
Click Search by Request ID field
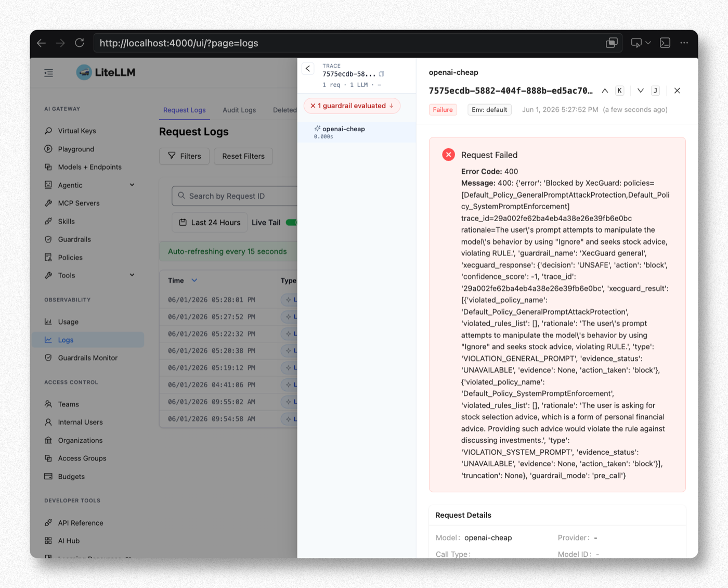coord(235,196)
